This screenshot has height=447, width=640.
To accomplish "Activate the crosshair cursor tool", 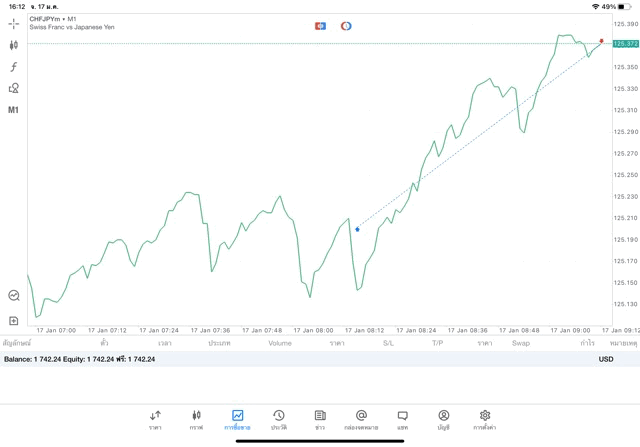I will [x=14, y=23].
